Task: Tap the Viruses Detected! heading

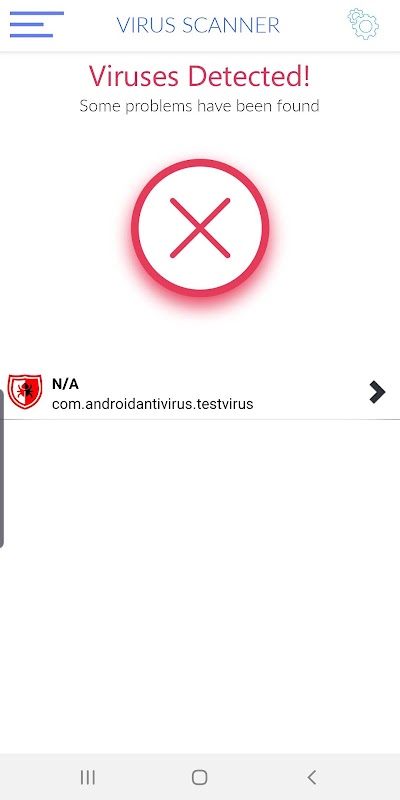Action: click(x=199, y=76)
